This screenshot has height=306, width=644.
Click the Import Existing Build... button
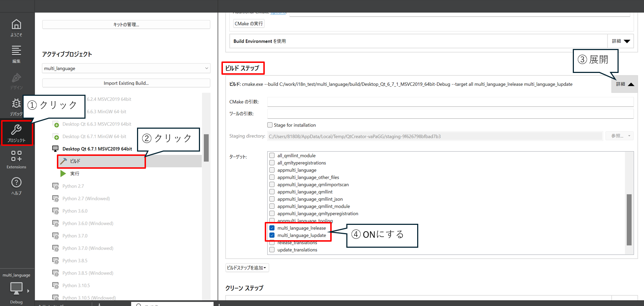126,83
